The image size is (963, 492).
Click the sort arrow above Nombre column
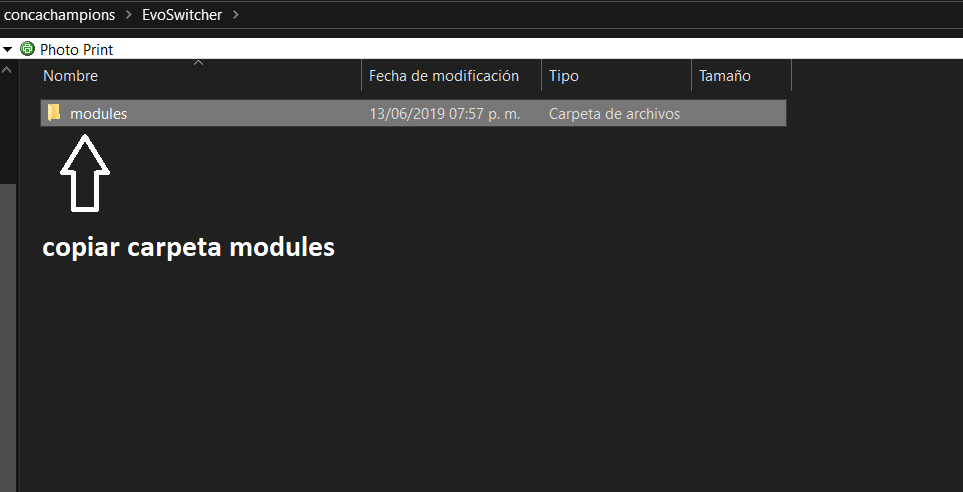[x=198, y=63]
